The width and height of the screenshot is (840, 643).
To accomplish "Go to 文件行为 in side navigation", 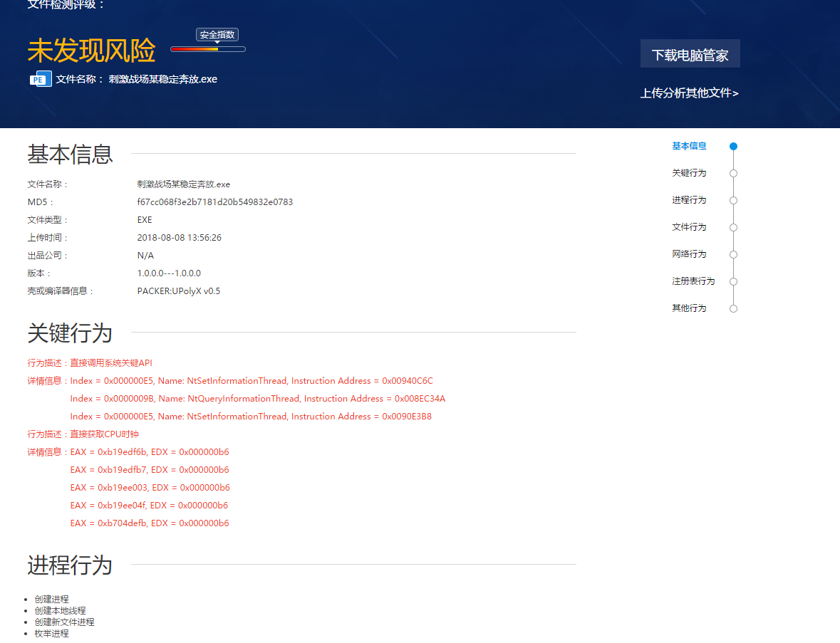I will (689, 227).
